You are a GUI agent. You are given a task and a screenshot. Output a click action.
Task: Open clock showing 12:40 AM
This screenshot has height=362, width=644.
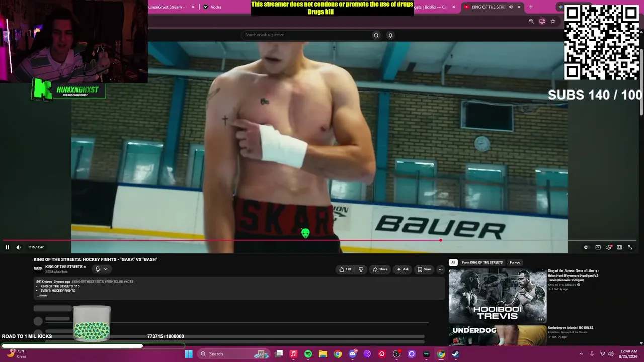tap(629, 354)
